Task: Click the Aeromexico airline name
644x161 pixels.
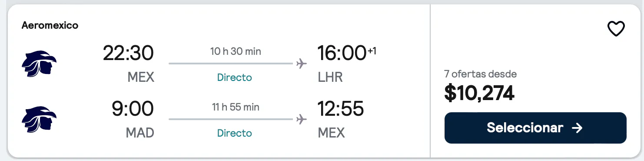Action: (x=50, y=26)
